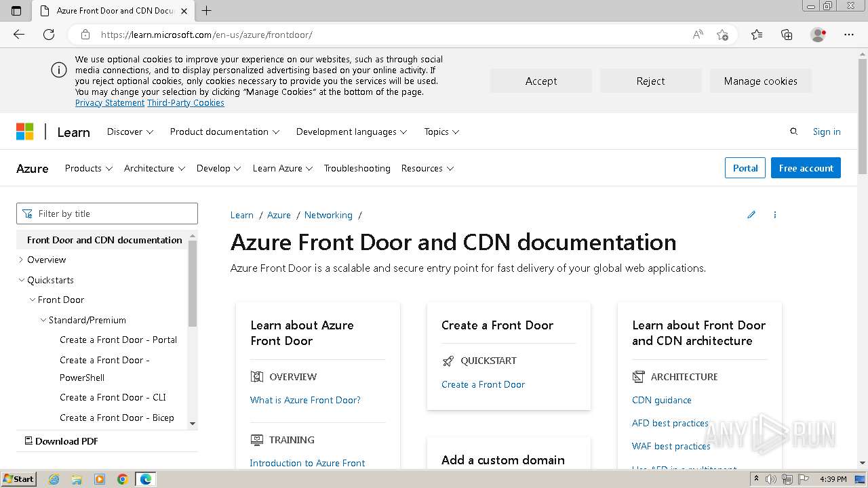This screenshot has height=488, width=868.
Task: Open the Learn Azure menu
Action: [x=282, y=168]
